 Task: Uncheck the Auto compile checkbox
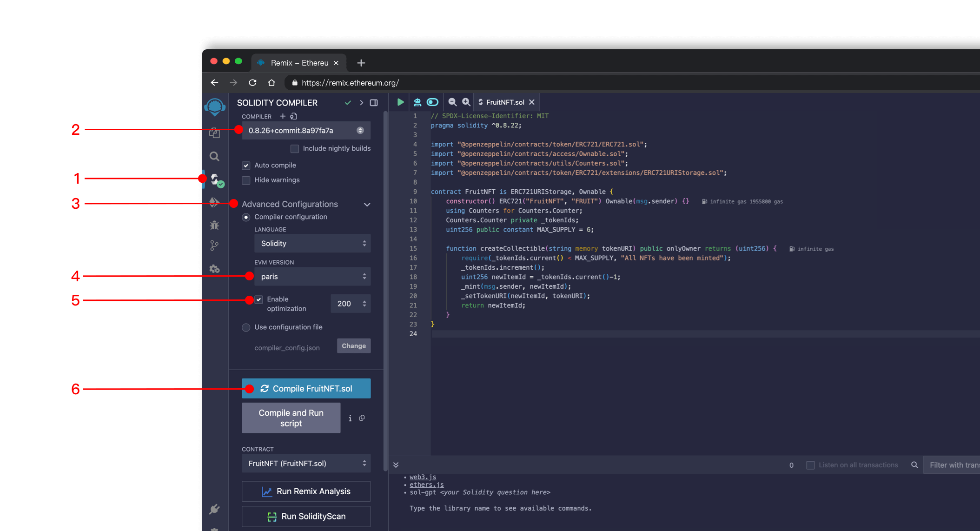coord(246,165)
